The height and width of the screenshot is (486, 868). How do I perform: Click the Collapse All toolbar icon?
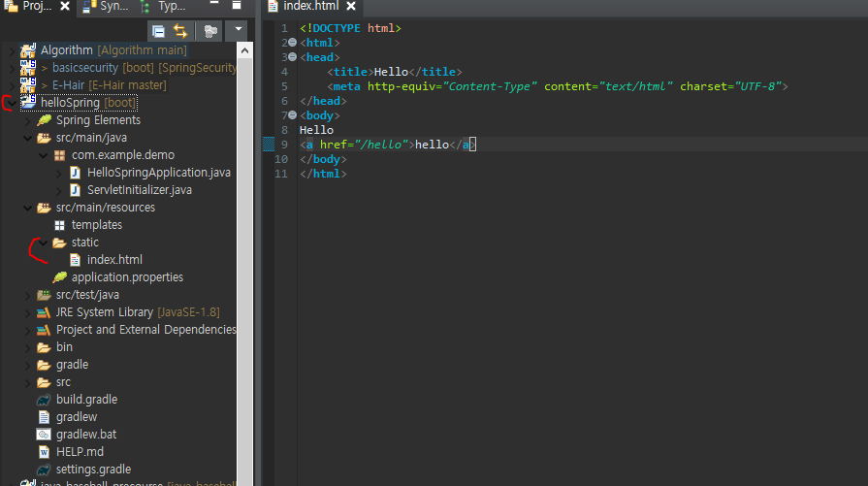point(158,31)
